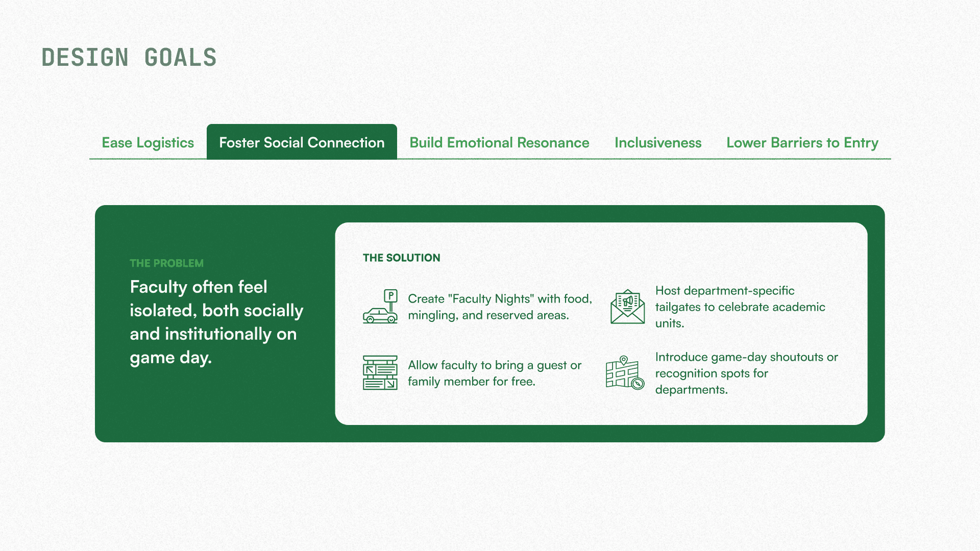This screenshot has height=551, width=980.
Task: Select the Foster Social Connection tab
Action: click(x=302, y=142)
